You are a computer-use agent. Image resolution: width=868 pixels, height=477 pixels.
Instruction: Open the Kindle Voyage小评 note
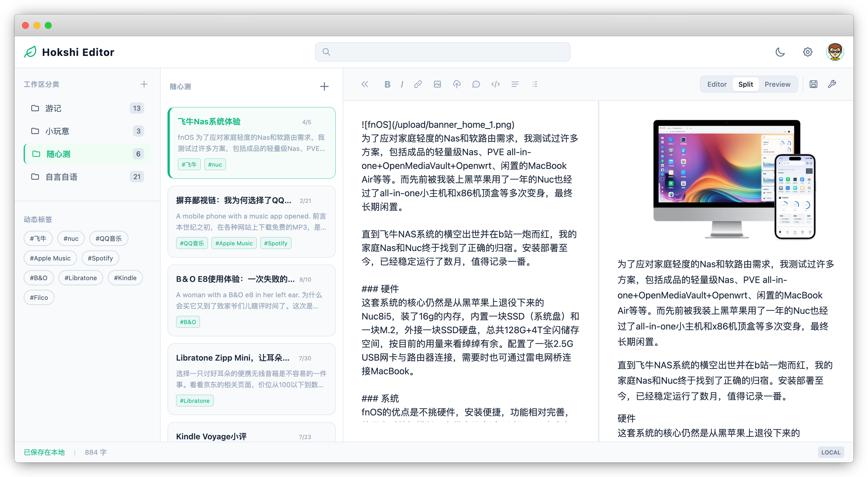(252, 432)
